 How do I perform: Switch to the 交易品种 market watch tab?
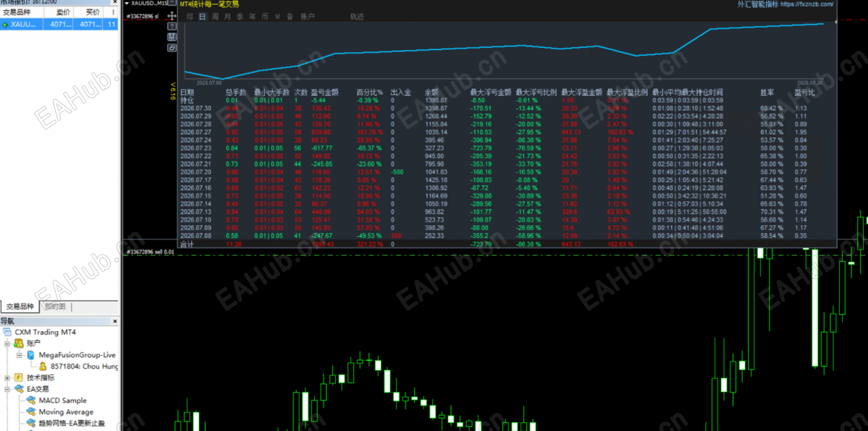tap(20, 306)
